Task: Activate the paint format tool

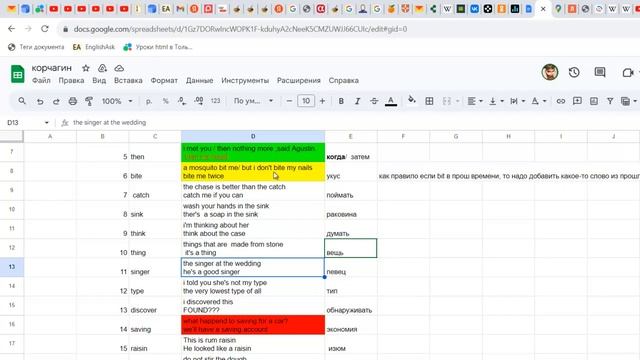Action: (89, 101)
